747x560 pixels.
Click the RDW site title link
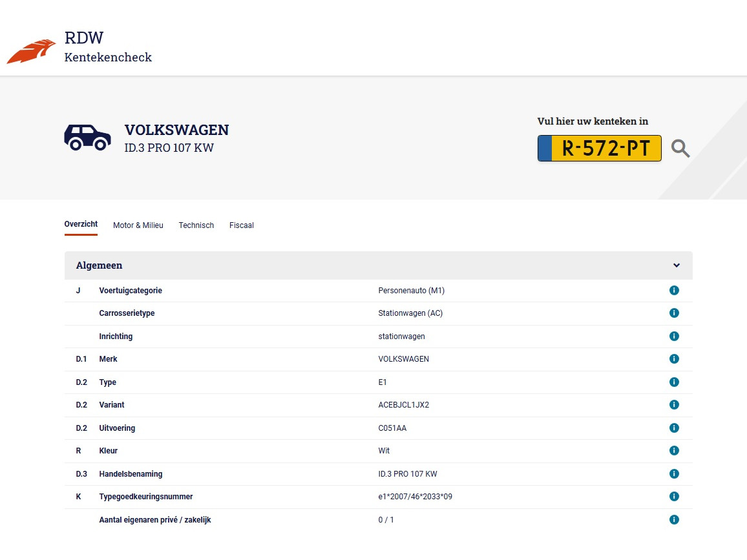coord(84,37)
